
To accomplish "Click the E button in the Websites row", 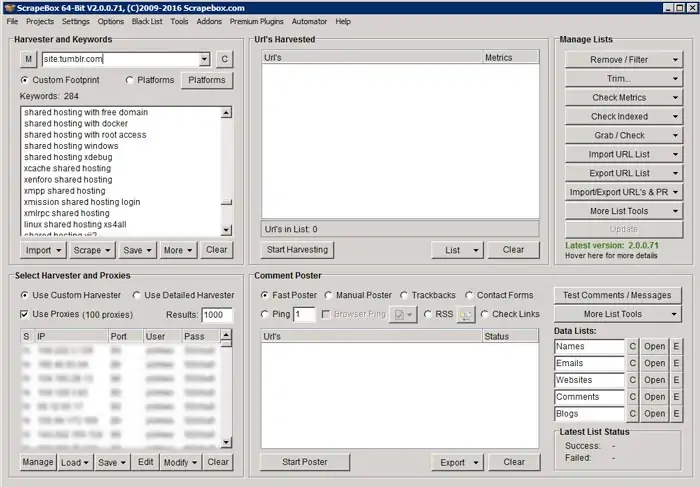I will pyautogui.click(x=676, y=380).
